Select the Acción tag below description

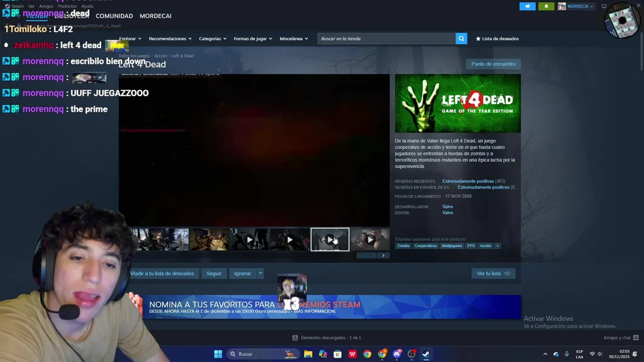coord(486,246)
